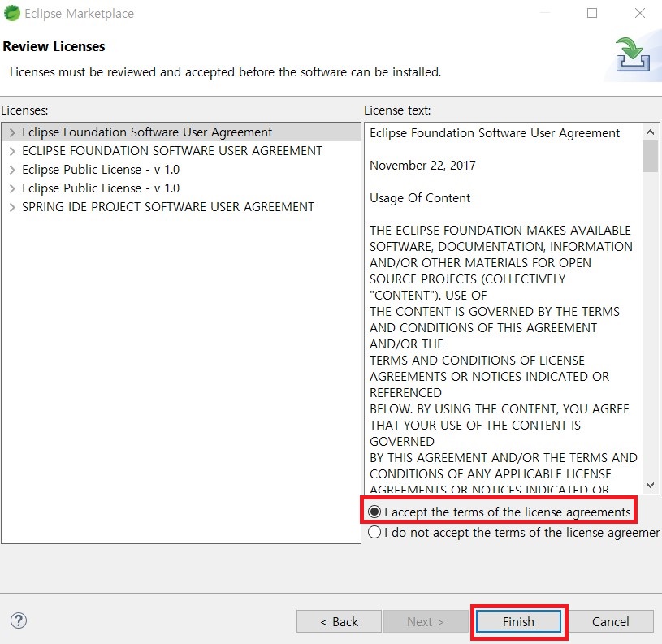This screenshot has width=662, height=644.
Task: Expand first Eclipse Public License v 1.0
Action: 12,170
